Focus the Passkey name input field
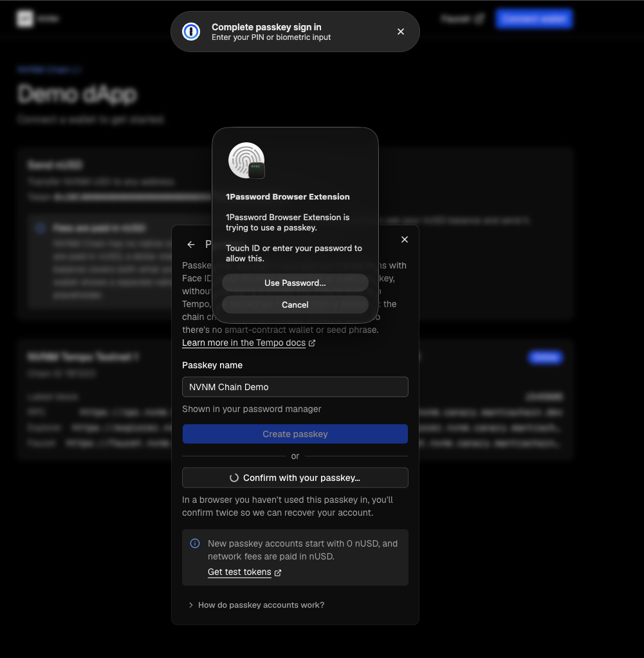 point(295,387)
